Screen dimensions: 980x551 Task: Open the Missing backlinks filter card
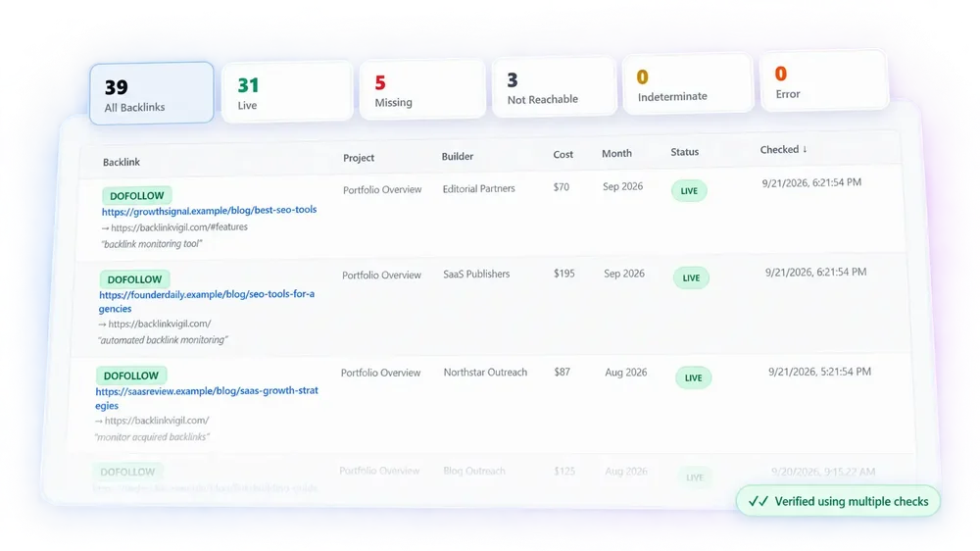pos(422,89)
